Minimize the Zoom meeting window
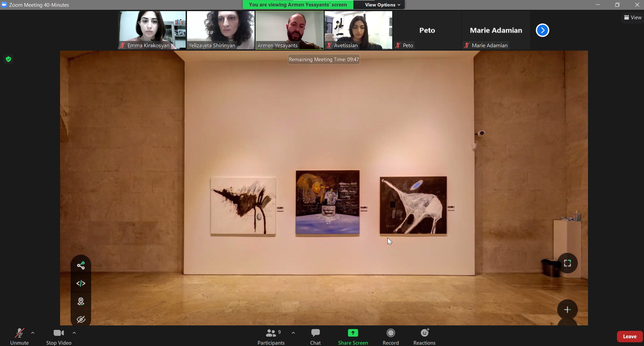The height and width of the screenshot is (346, 644). (x=598, y=5)
